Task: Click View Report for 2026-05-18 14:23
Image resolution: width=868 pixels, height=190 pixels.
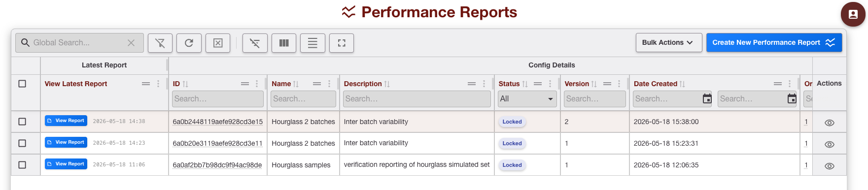Action: point(66,142)
